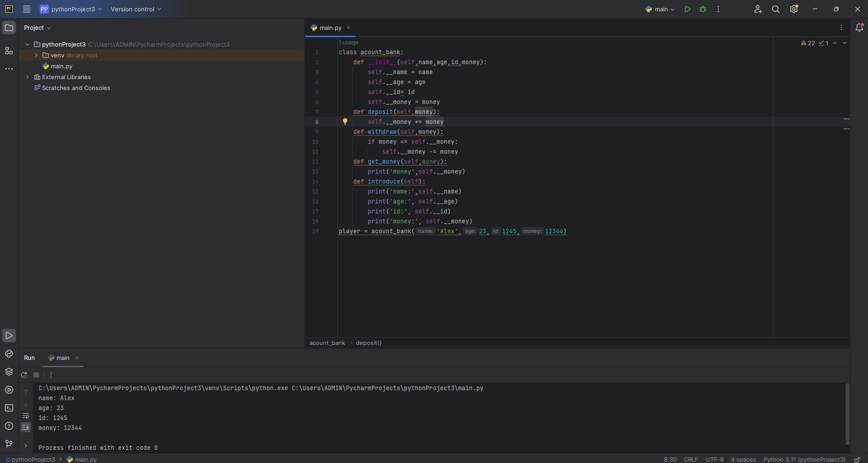Viewport: 868px width, 463px height.
Task: Click main.py status bar breadcrumb
Action: 82,459
